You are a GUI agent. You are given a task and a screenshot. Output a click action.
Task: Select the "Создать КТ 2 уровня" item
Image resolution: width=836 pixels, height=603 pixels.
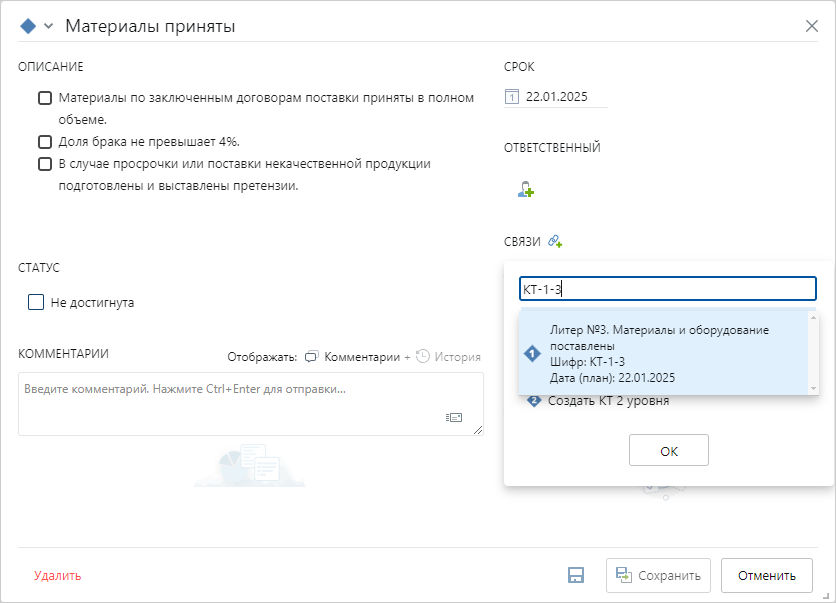pyautogui.click(x=608, y=401)
